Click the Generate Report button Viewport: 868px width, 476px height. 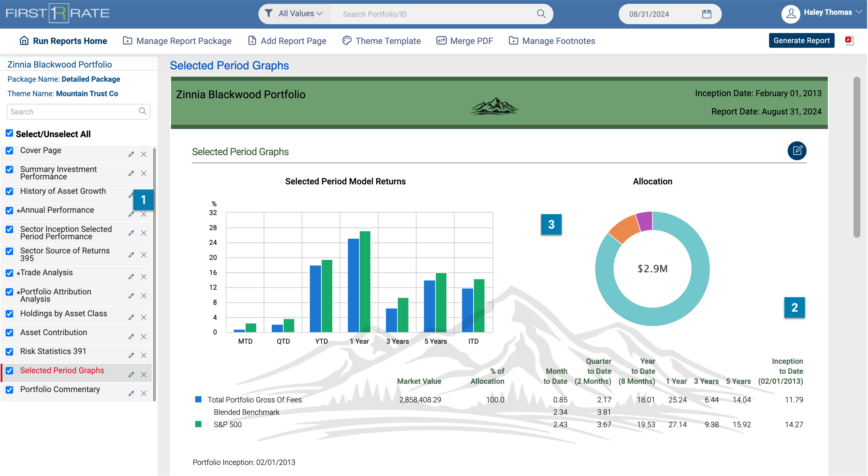pos(801,40)
